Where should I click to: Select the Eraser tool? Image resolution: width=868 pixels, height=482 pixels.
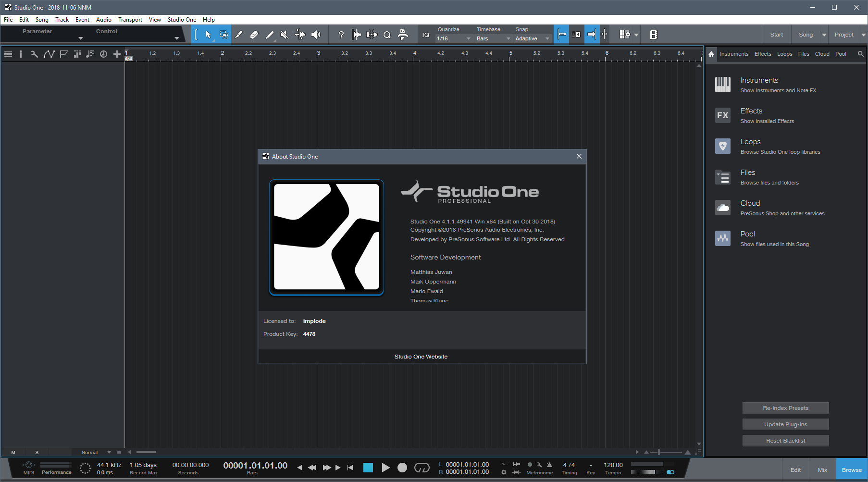(x=254, y=35)
